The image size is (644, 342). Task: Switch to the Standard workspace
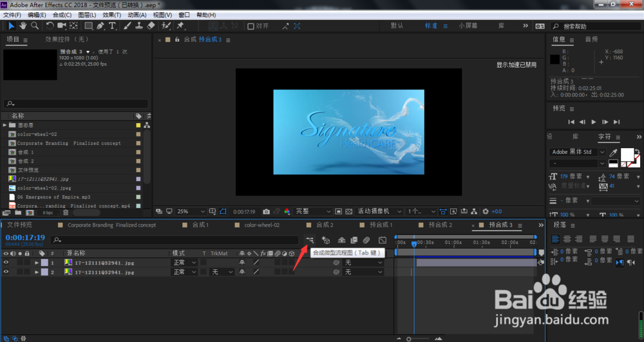(x=431, y=26)
